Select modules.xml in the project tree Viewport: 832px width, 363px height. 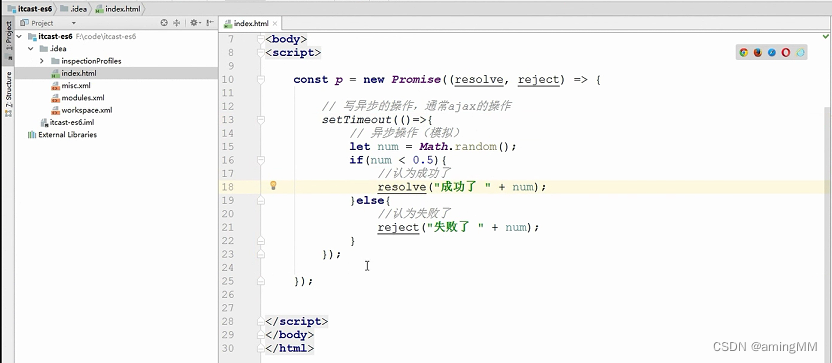pos(116,98)
